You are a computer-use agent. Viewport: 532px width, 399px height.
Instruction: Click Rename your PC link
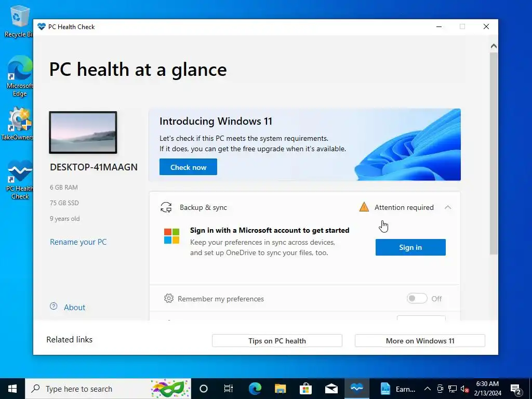point(78,242)
